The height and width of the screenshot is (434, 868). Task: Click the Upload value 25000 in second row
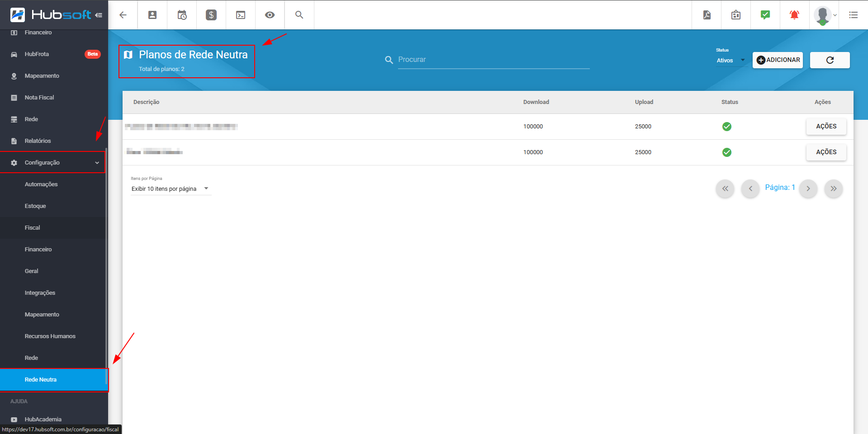tap(643, 152)
